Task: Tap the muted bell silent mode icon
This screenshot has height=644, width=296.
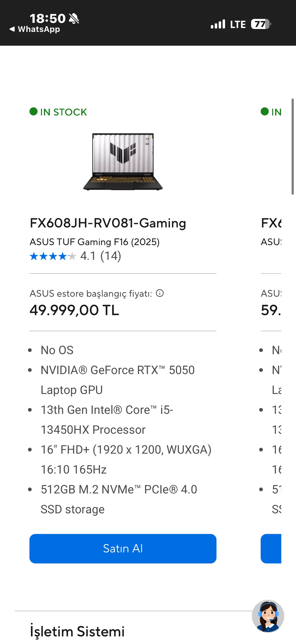Action: (x=74, y=18)
